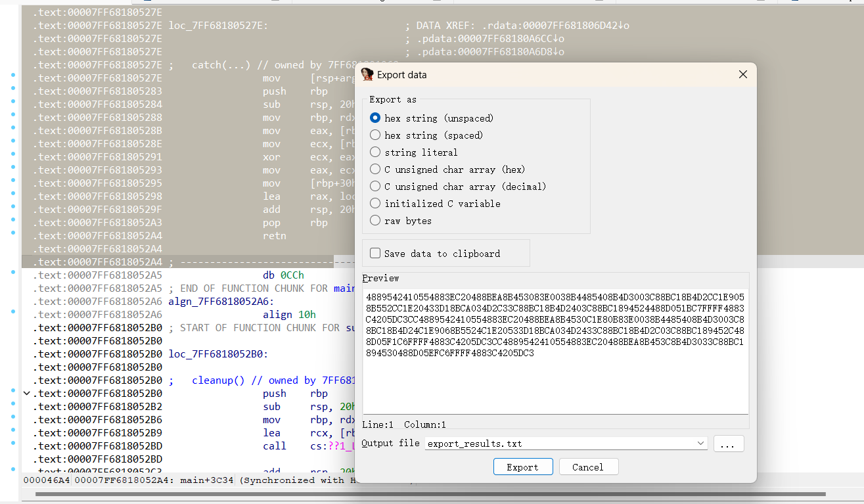Select raw bytes export format
Screen dimensions: 864x504
375,221
